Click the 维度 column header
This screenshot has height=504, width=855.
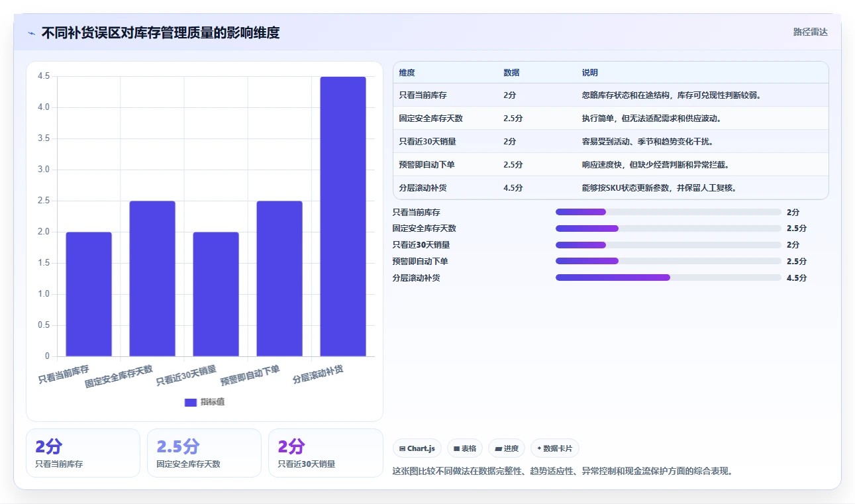(407, 73)
